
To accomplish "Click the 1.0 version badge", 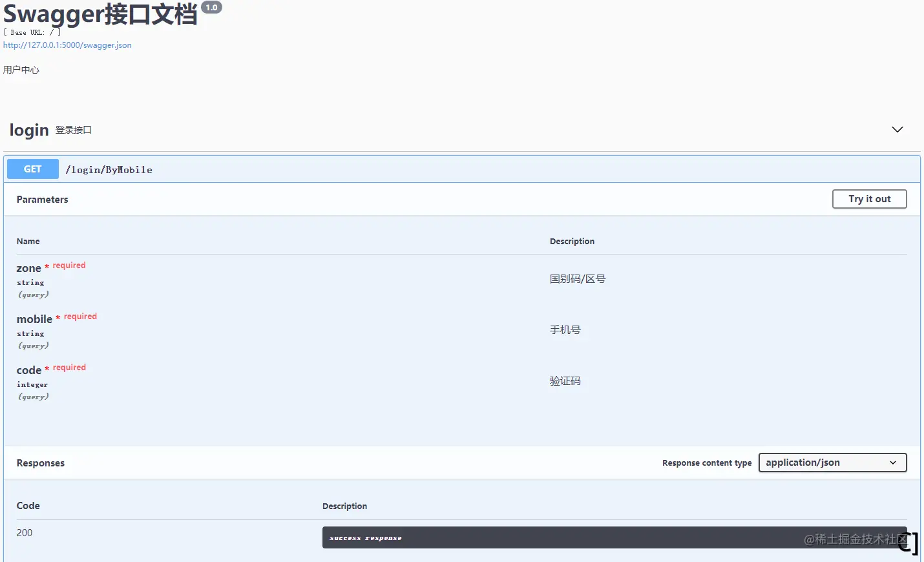I will [211, 8].
